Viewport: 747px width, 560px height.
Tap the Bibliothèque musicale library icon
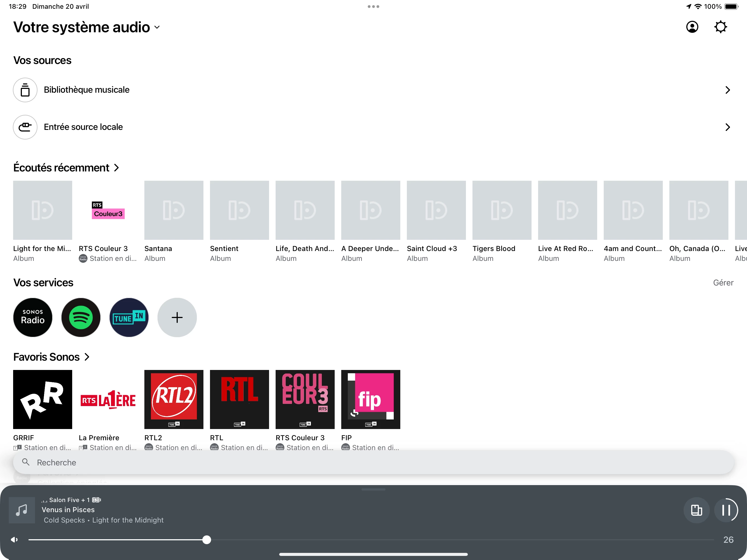pos(25,90)
